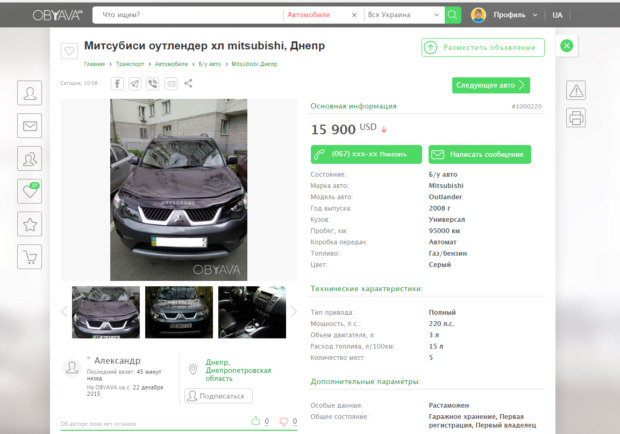Screen dimensions: 620x434
Task: Click the Outlander model value
Action: coord(445,197)
